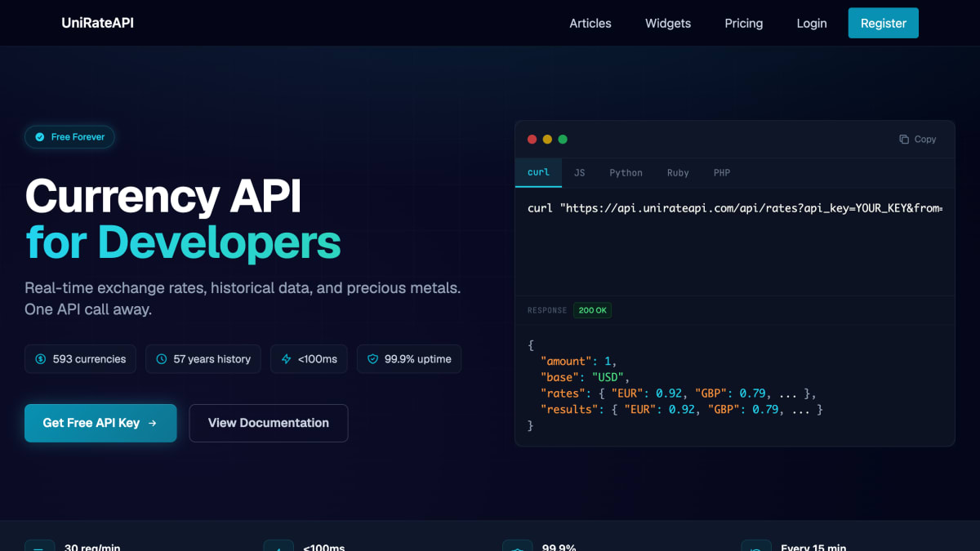
Task: Click the Register button
Action: coord(884,23)
